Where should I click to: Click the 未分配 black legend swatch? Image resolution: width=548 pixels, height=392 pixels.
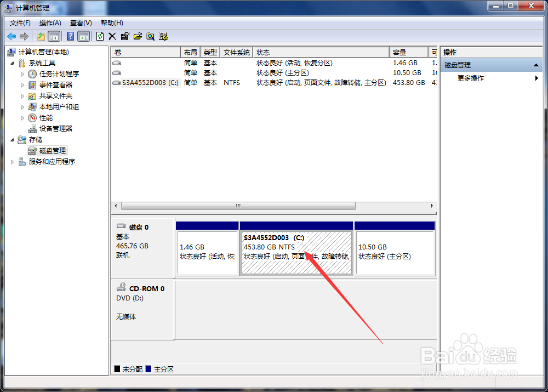point(117,369)
